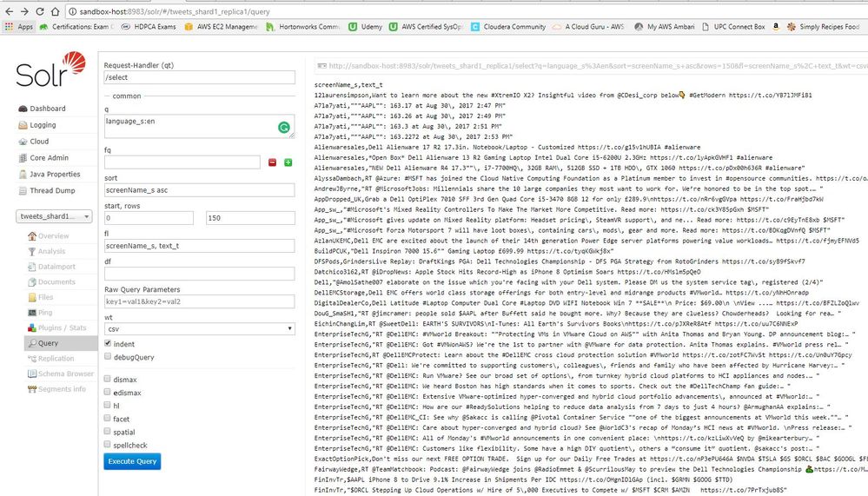Enable the debugQuery checkbox
This screenshot has width=868, height=496.
[x=108, y=356]
